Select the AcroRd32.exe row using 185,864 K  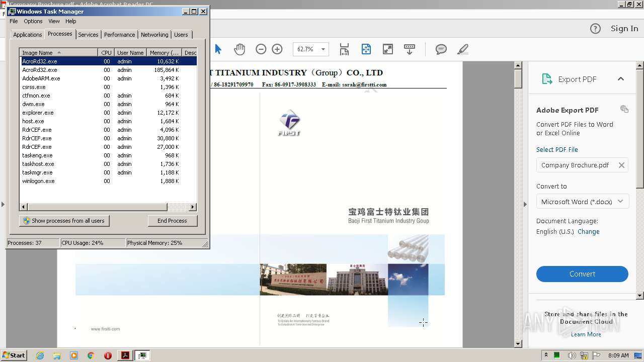click(x=108, y=70)
